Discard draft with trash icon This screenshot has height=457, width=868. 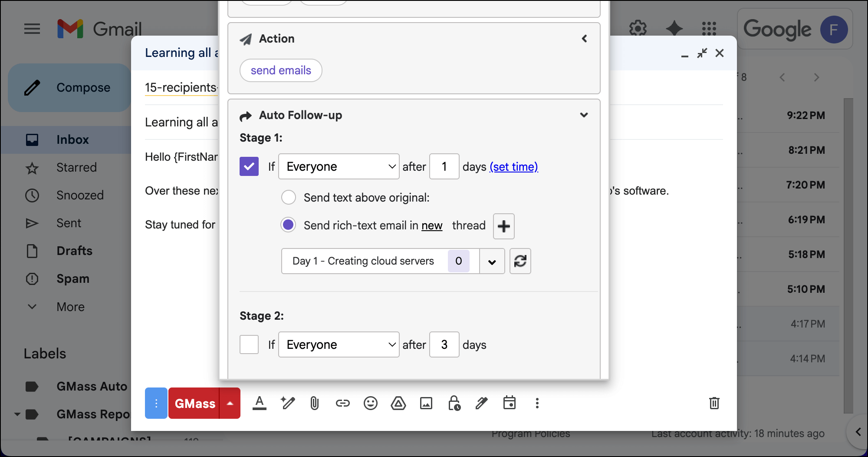coord(714,403)
